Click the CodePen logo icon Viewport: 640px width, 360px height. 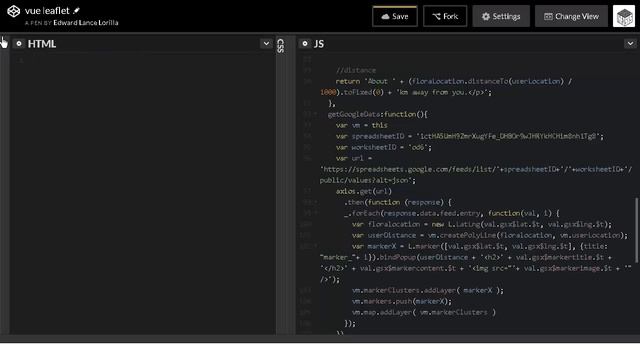(x=13, y=11)
